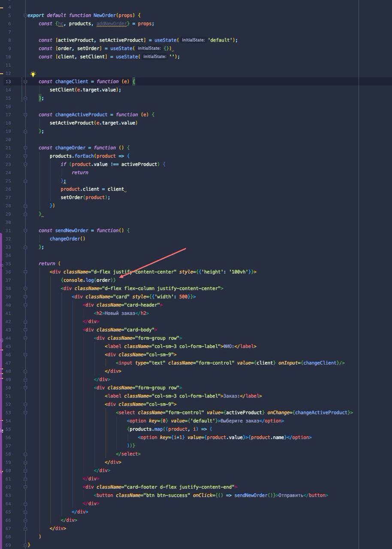
Task: Click 'product.client = client' on line 26
Action: point(92,189)
